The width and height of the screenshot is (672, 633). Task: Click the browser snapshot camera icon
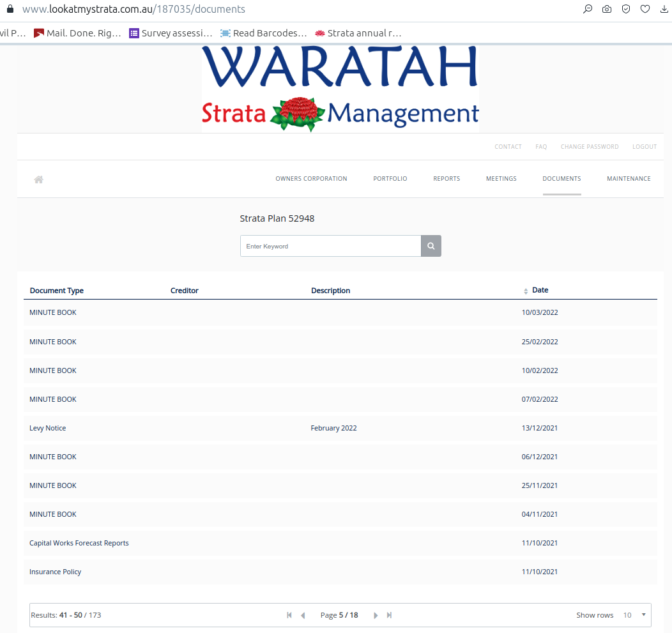pos(607,9)
